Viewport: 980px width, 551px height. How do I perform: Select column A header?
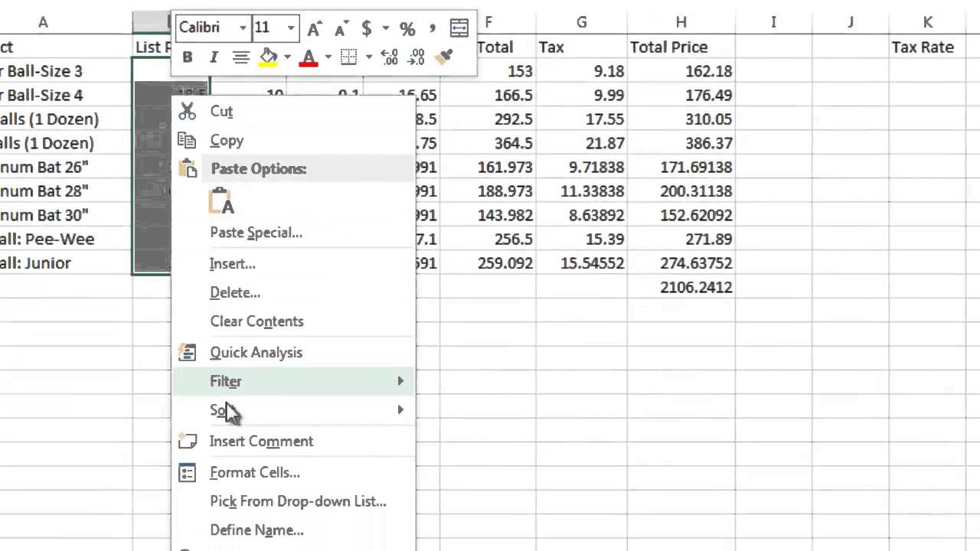point(66,23)
